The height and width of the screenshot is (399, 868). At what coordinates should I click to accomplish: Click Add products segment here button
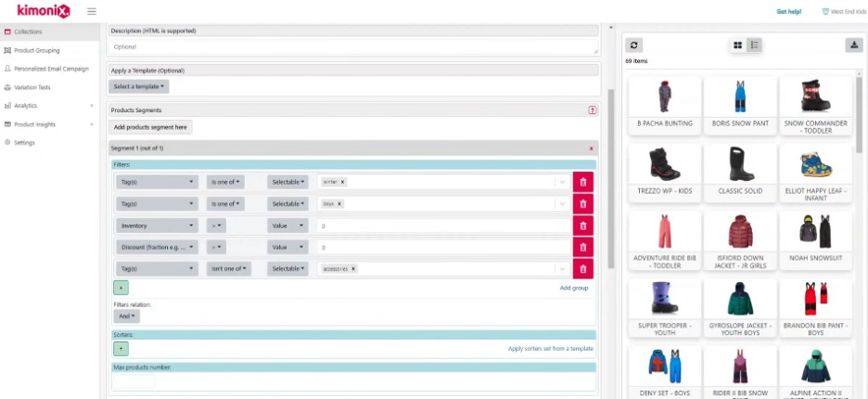coord(150,127)
